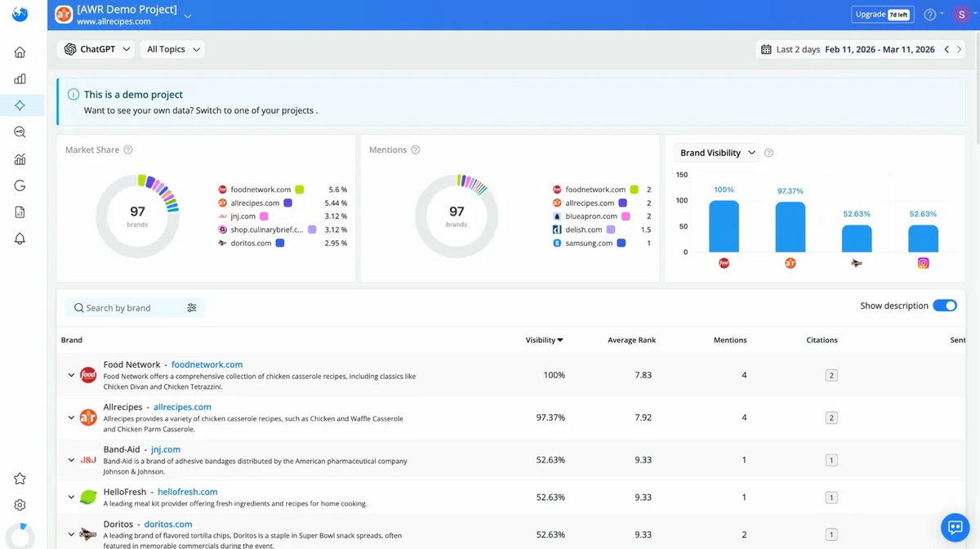Click the Market Share info icon
980x549 pixels.
[x=128, y=150]
